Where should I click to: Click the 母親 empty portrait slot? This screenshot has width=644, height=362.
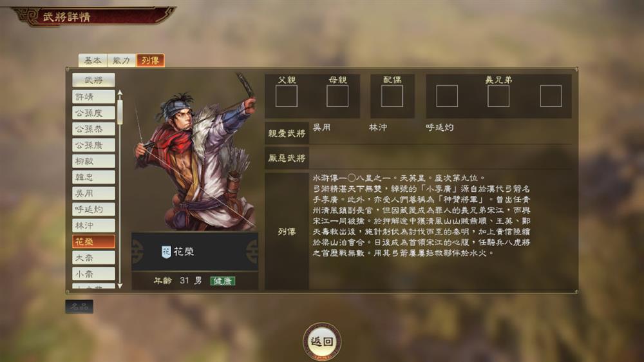coord(337,96)
